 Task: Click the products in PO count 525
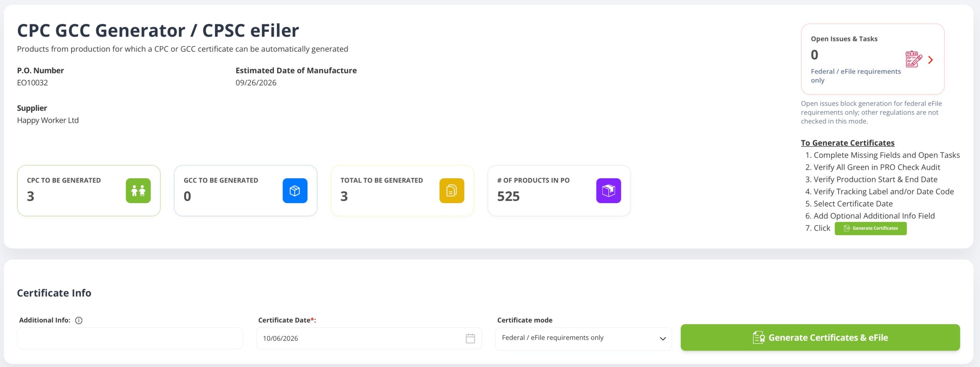[x=508, y=196]
